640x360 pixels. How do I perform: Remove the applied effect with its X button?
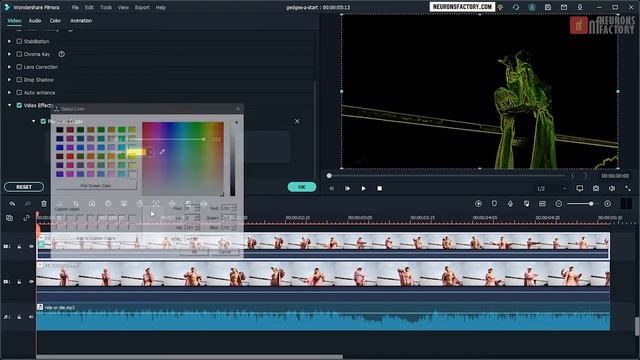point(297,121)
